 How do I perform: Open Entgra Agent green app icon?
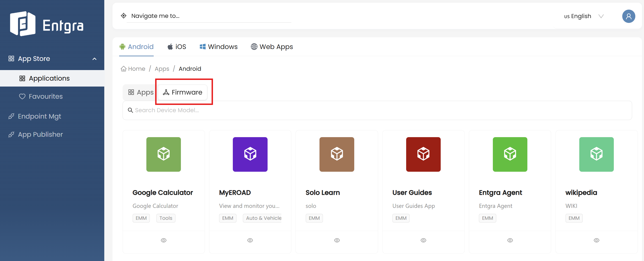point(510,154)
